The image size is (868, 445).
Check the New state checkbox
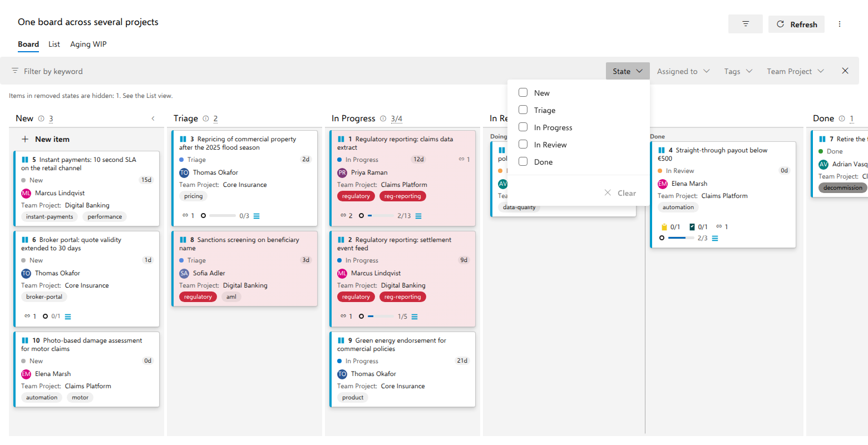(523, 92)
